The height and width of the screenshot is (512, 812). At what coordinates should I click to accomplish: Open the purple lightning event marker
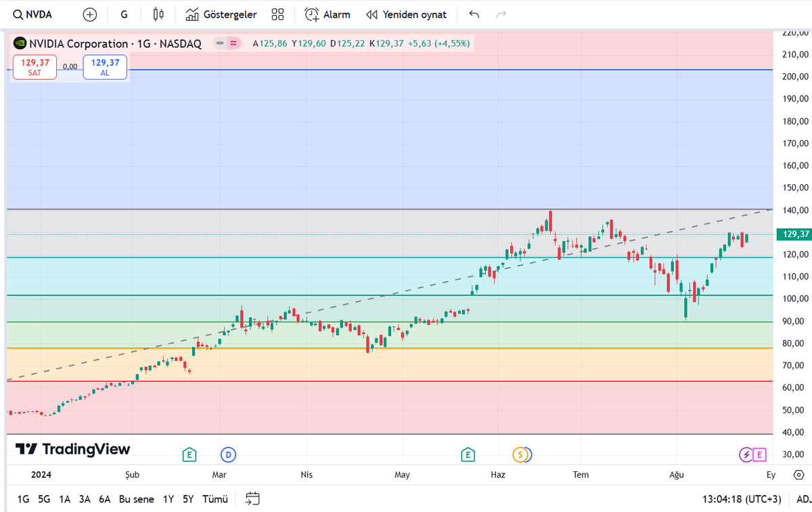746,455
